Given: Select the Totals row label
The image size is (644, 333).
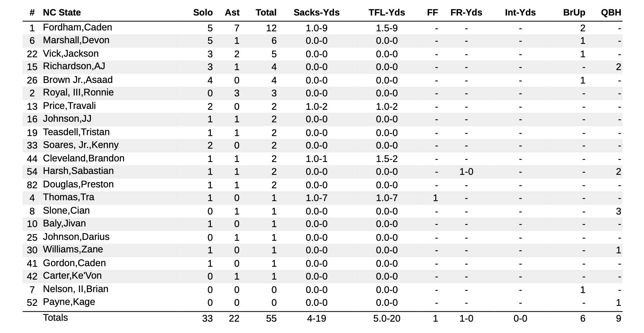Looking at the screenshot, I should 55,318.
